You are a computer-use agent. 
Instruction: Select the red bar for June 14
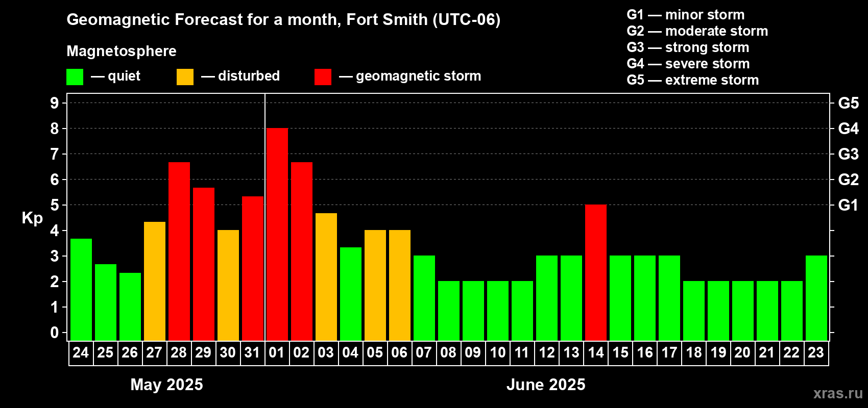[596, 272]
